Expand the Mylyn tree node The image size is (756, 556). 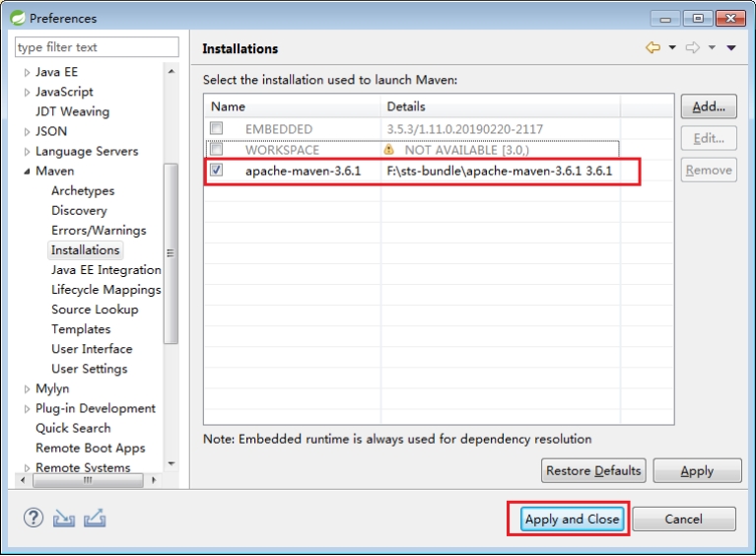27,389
